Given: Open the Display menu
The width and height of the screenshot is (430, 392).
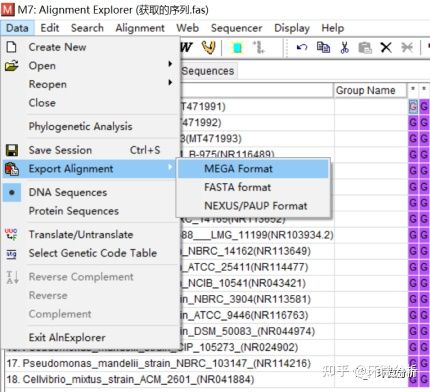Looking at the screenshot, I should pos(292,28).
